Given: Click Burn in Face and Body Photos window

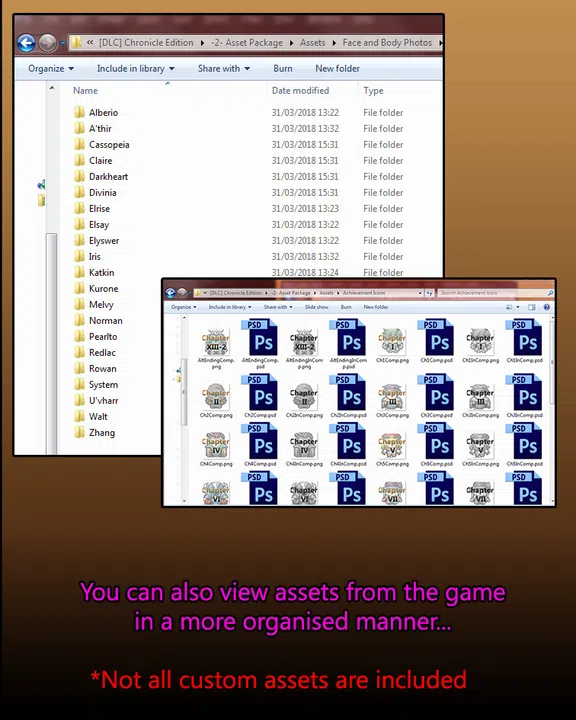Looking at the screenshot, I should point(283,68).
